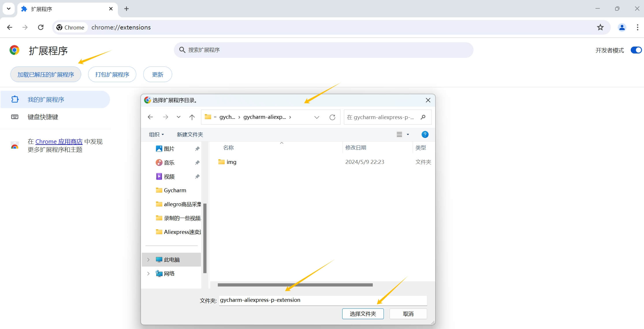This screenshot has width=644, height=329.
Task: Go forward in the file dialog
Action: coord(165,117)
